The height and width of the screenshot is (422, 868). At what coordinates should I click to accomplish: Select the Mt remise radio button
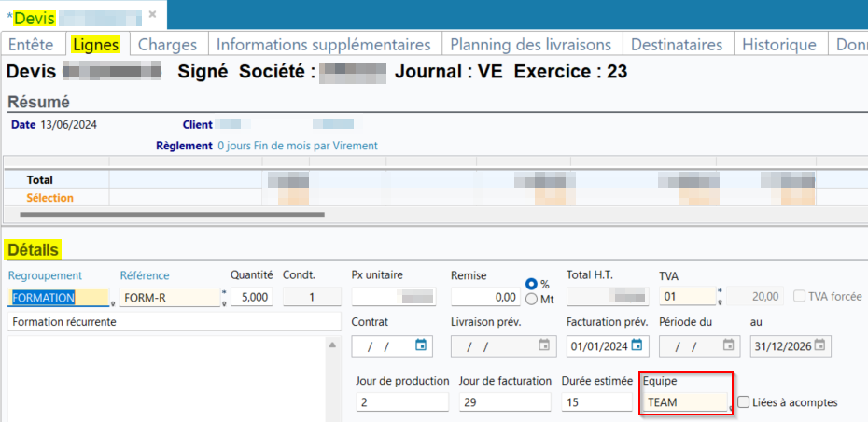pos(531,300)
